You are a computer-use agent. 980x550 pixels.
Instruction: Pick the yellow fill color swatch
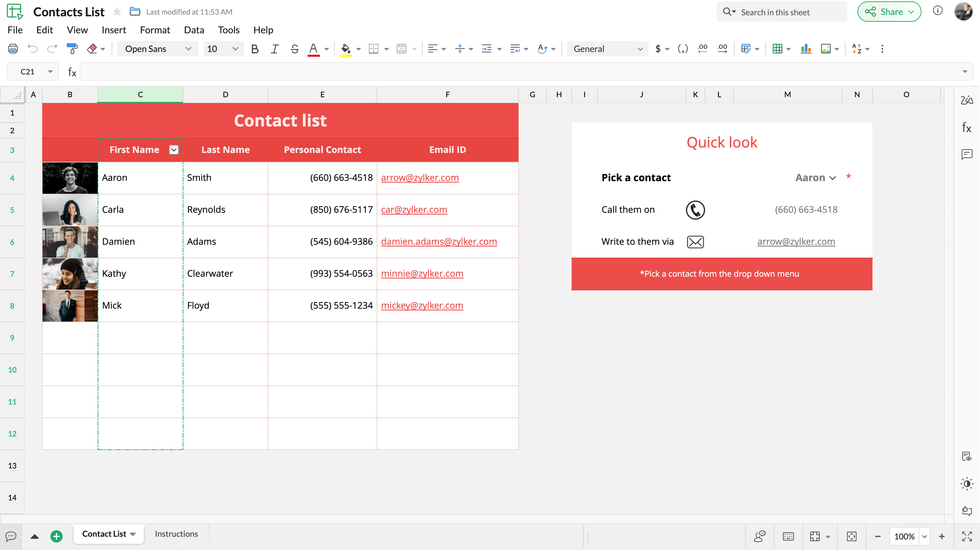tap(346, 49)
